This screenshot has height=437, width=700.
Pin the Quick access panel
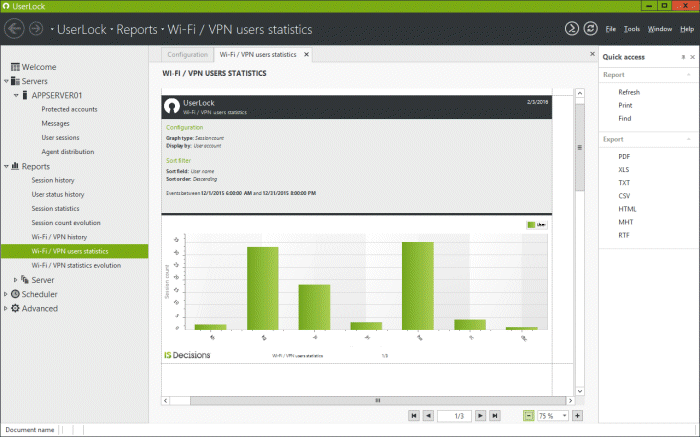(683, 57)
